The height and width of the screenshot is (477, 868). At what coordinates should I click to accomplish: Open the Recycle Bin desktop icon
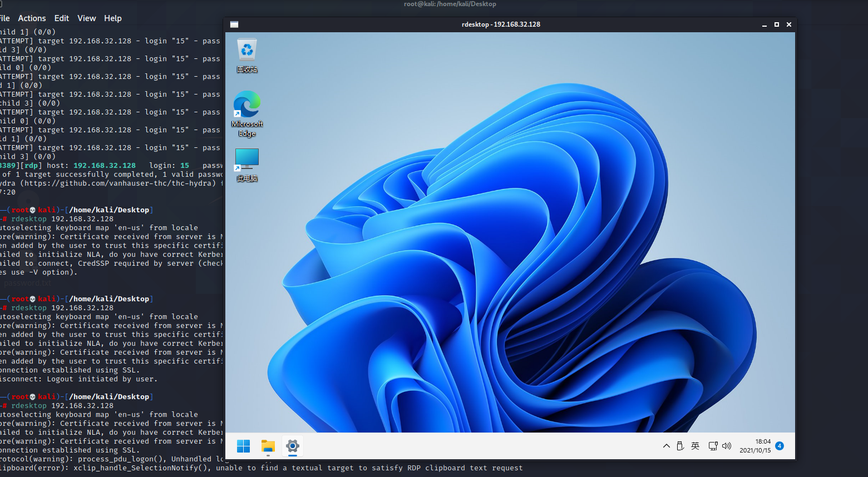coord(247,56)
